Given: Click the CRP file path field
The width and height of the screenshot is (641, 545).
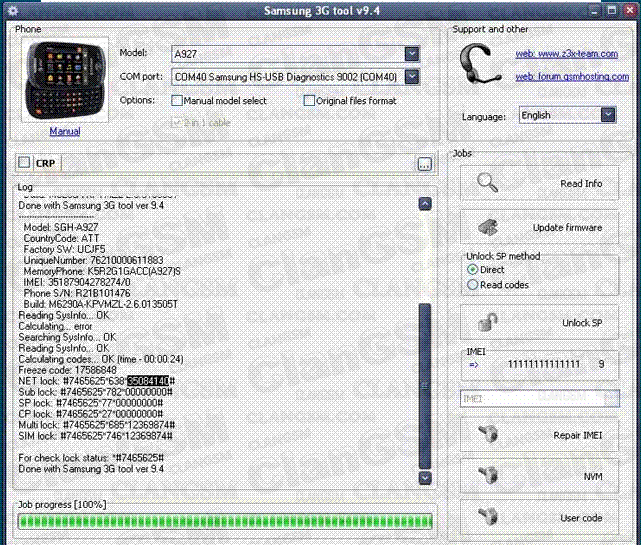Looking at the screenshot, I should [239, 163].
